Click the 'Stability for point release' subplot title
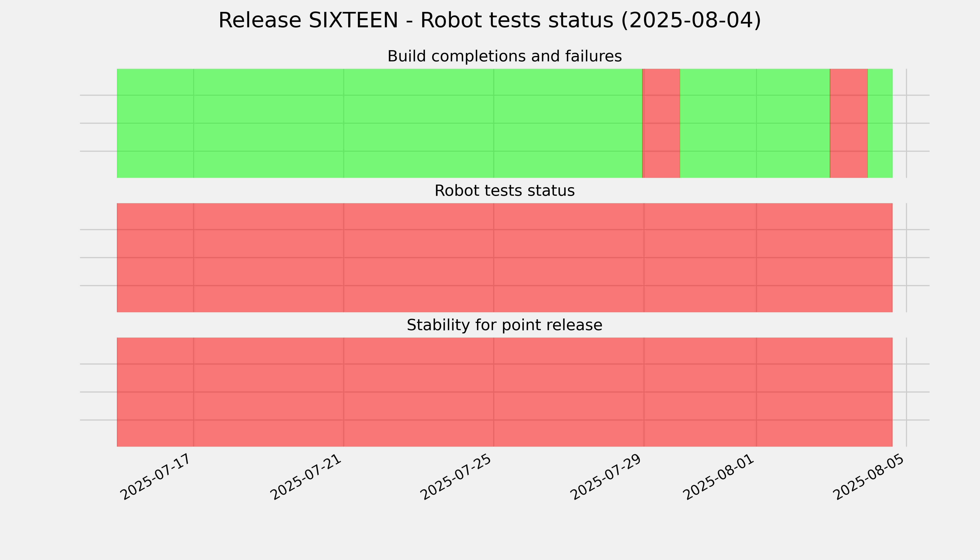Viewport: 980px width, 560px height. [504, 325]
